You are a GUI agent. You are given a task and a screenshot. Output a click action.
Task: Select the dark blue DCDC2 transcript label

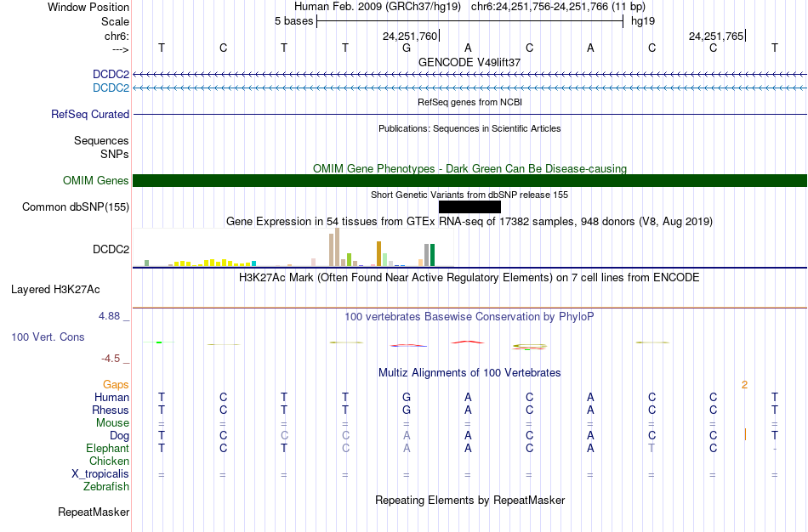pos(111,74)
